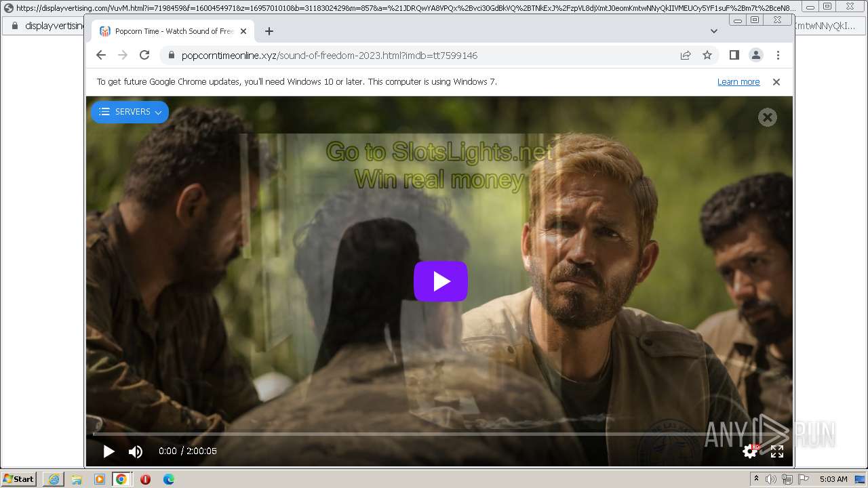Go back to previous page in Chrome
The height and width of the screenshot is (488, 868).
pos(101,56)
